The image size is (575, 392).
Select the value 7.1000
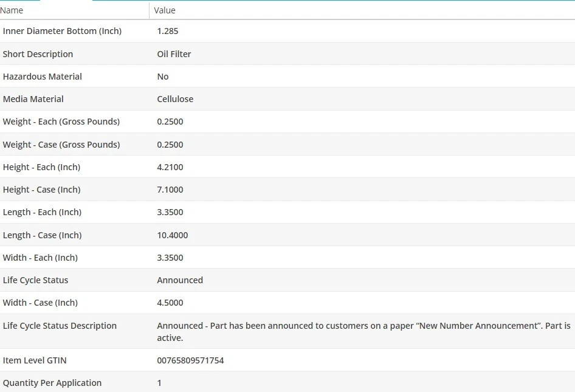pos(170,190)
